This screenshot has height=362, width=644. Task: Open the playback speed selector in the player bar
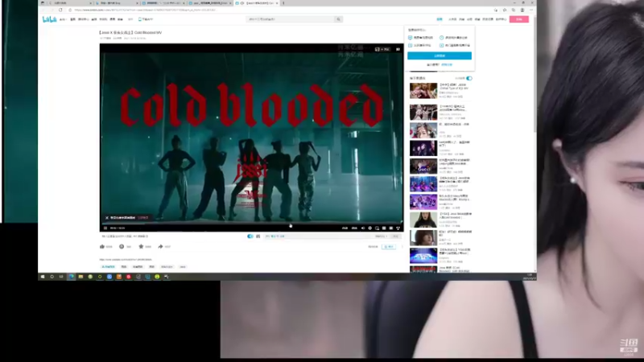(354, 228)
